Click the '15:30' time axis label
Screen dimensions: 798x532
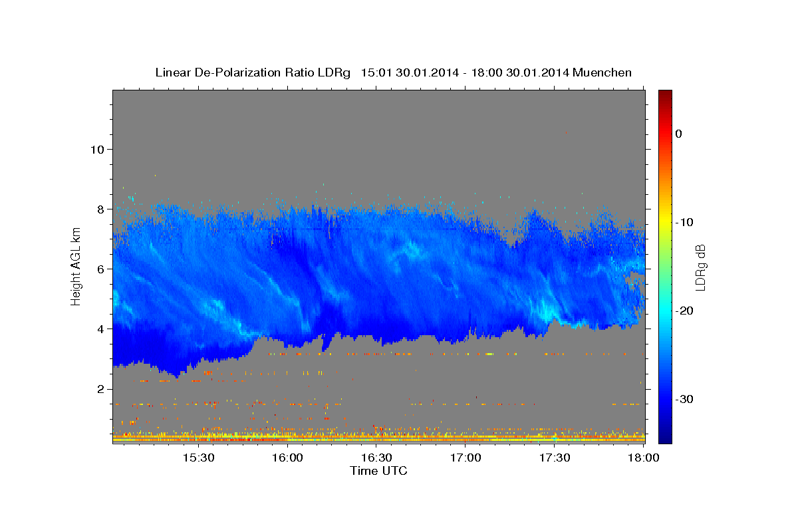pos(198,458)
